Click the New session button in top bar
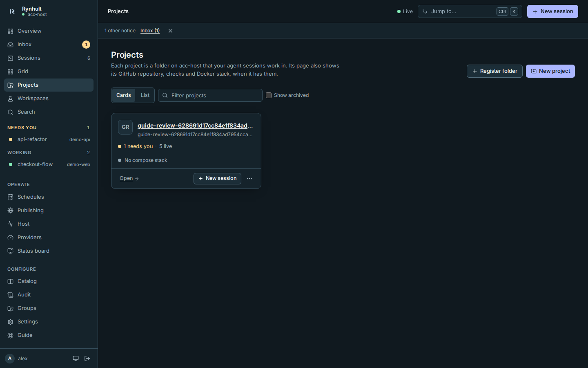This screenshot has height=368, width=588. (x=552, y=11)
